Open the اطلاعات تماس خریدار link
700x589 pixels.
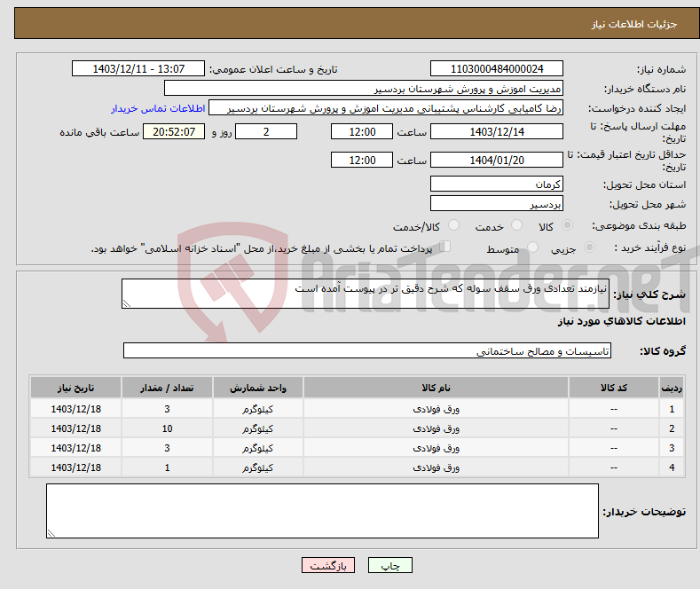click(158, 108)
